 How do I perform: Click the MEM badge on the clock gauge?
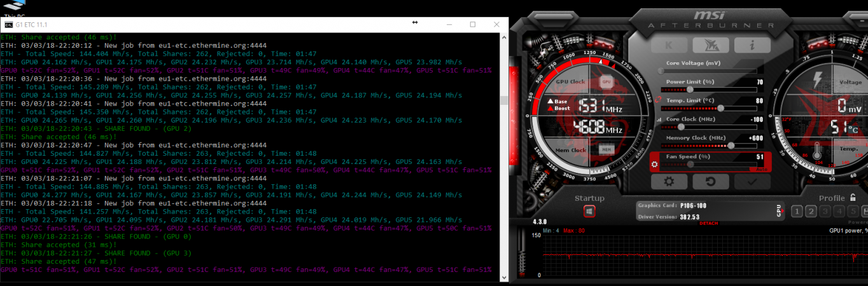(x=606, y=150)
